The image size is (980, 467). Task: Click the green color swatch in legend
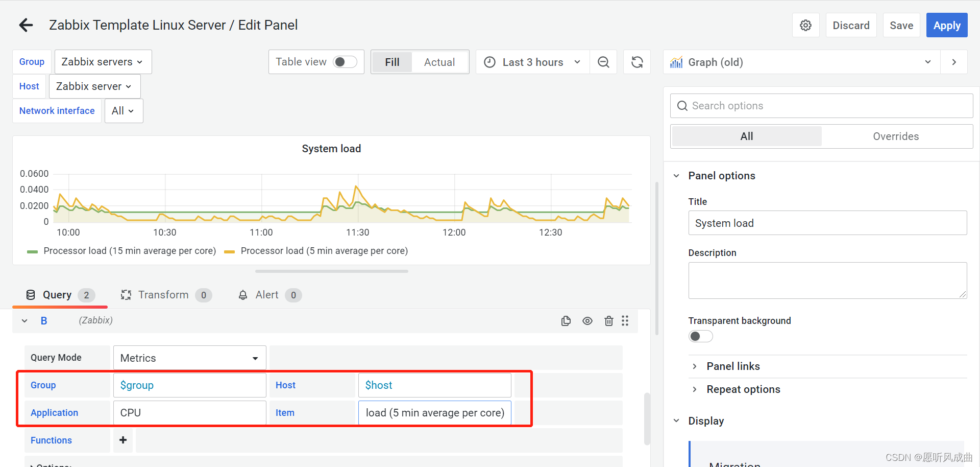[x=32, y=251]
